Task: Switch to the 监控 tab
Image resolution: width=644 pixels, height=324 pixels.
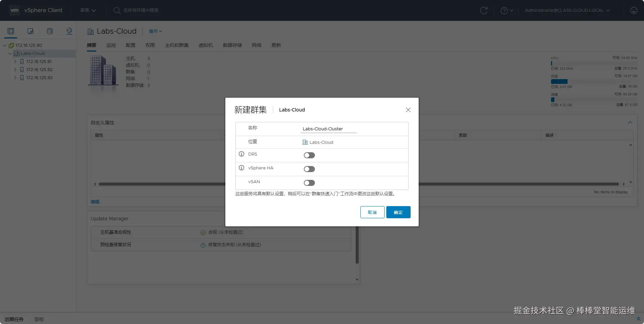Action: pyautogui.click(x=111, y=45)
